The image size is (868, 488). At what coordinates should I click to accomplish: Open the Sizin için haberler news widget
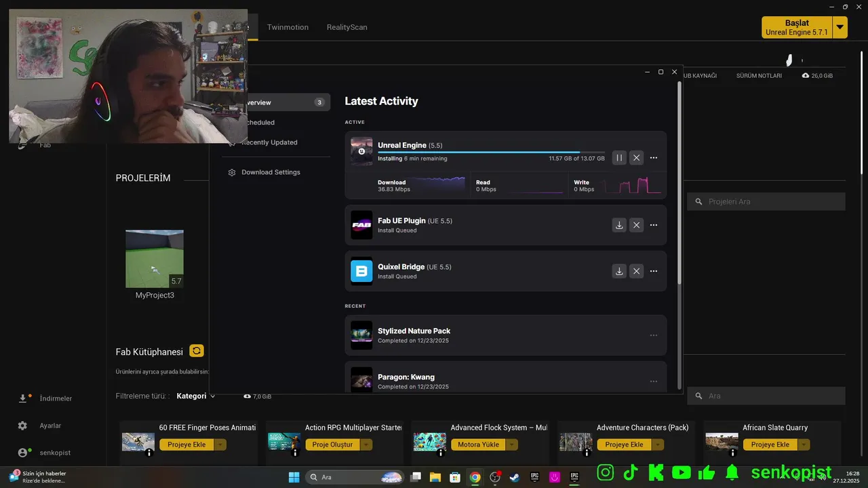(x=38, y=477)
